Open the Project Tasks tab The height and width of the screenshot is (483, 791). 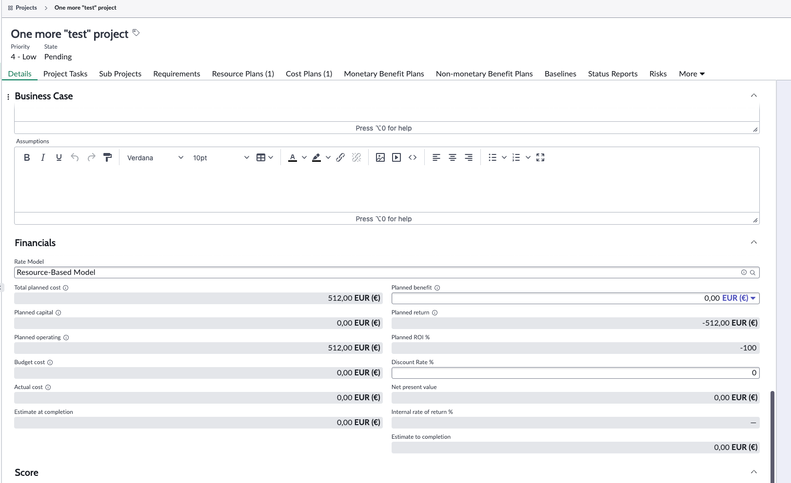65,74
